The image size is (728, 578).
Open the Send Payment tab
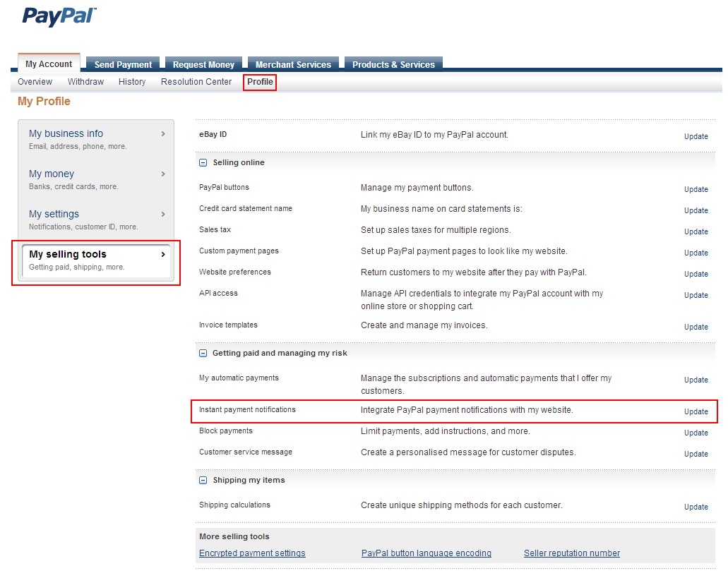click(123, 64)
